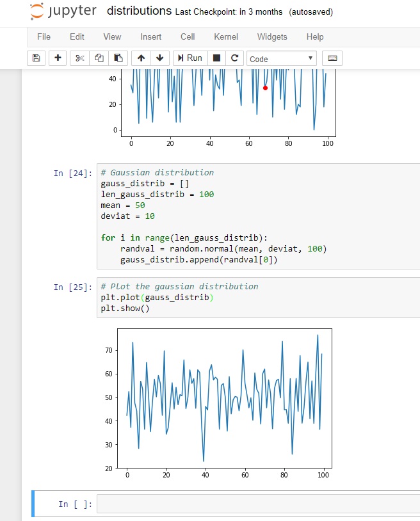Image resolution: width=420 pixels, height=521 pixels.
Task: Click the red dot on upper plot
Action: click(x=265, y=88)
